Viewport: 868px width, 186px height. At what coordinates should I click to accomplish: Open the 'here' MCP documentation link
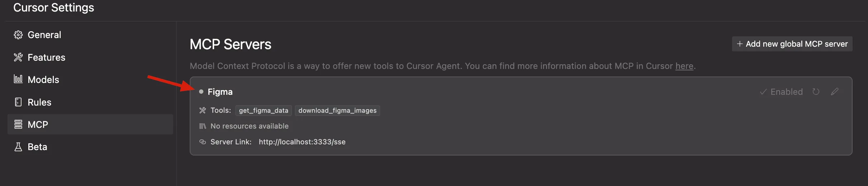[x=684, y=66]
